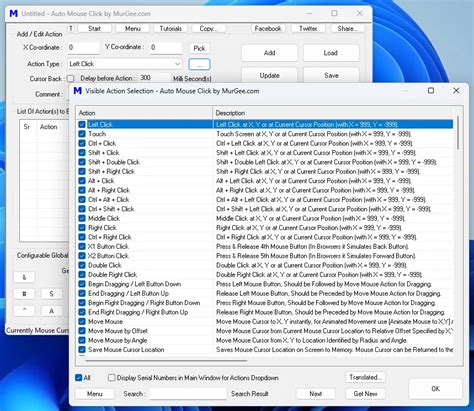Toggle the All checkbox
The image size is (474, 411).
[79, 378]
